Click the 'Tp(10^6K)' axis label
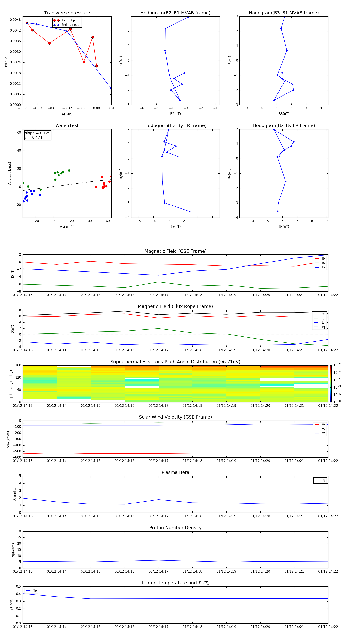Image resolution: width=351 pixels, height=644 pixels. (x=12, y=605)
